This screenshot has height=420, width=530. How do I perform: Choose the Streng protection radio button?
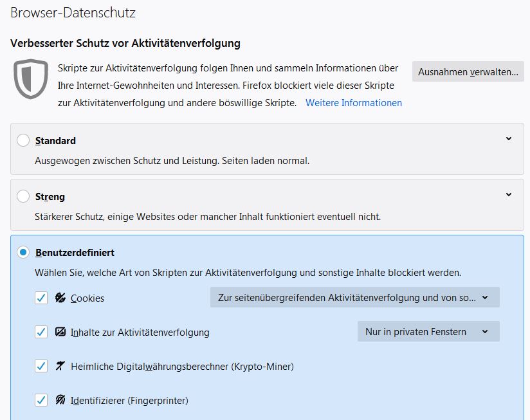click(23, 196)
